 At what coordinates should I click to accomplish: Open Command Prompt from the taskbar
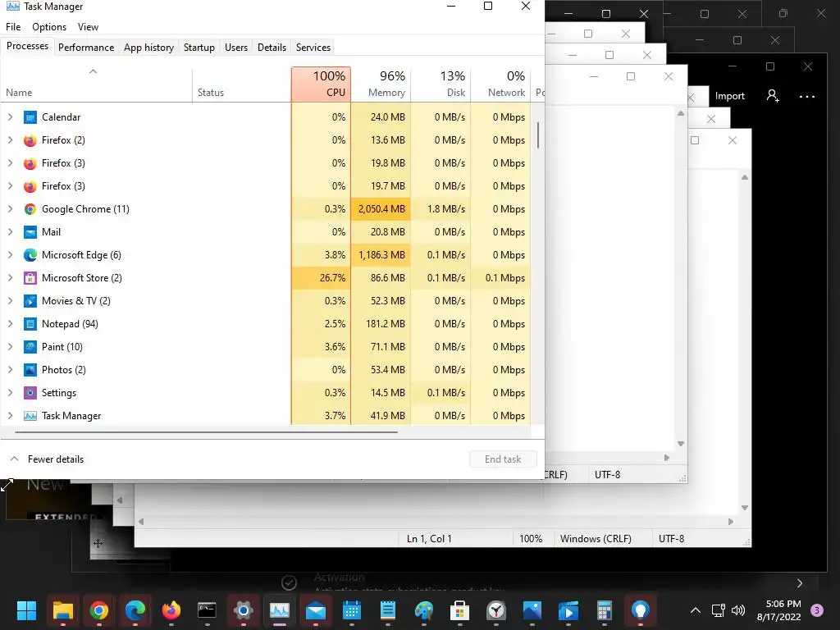click(207, 610)
